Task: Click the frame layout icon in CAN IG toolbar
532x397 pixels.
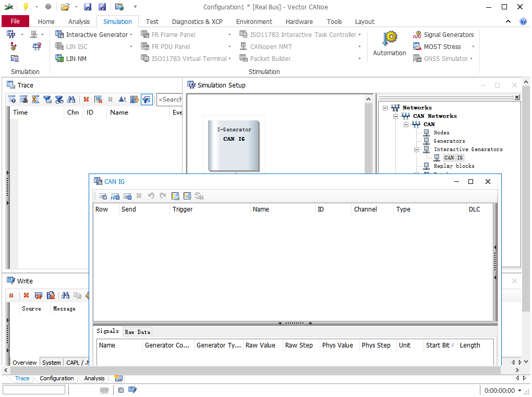Action: [175, 196]
